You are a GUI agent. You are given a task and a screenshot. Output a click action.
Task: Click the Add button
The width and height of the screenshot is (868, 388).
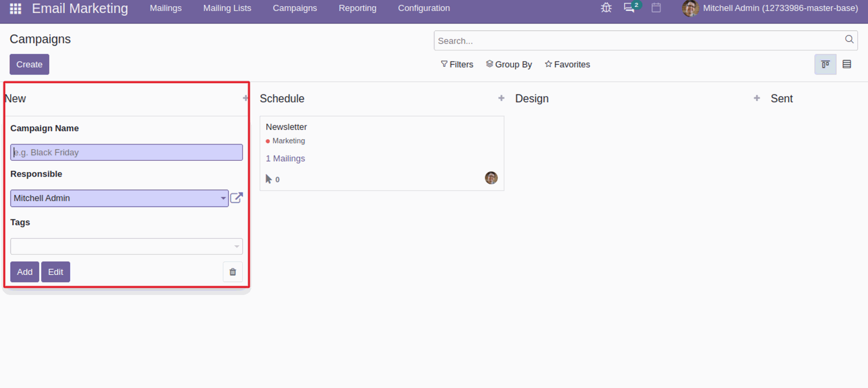24,272
